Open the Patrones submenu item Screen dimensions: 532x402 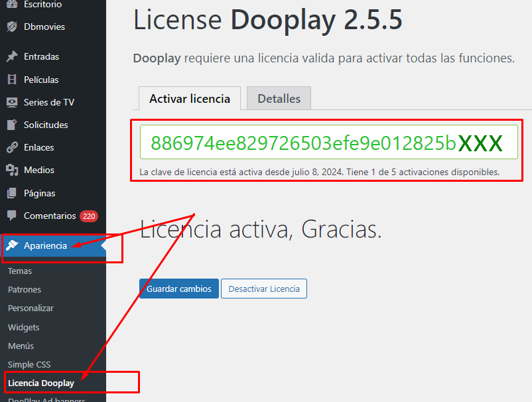point(25,290)
